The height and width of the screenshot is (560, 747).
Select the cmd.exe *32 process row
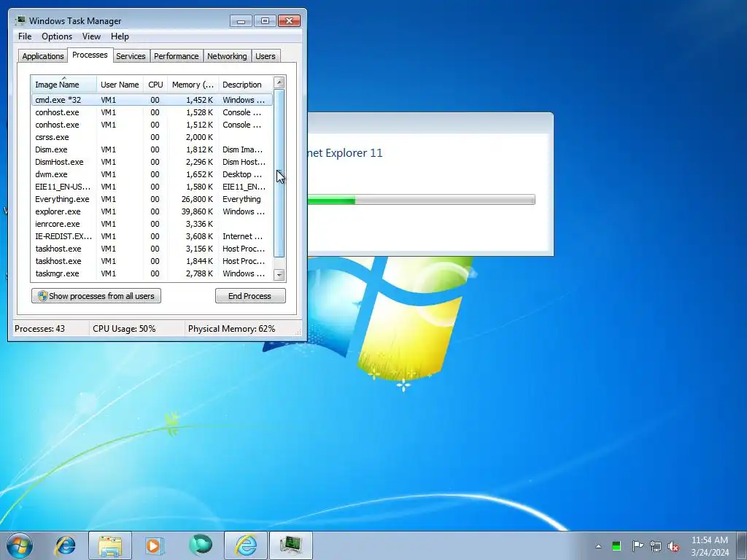[x=152, y=100]
